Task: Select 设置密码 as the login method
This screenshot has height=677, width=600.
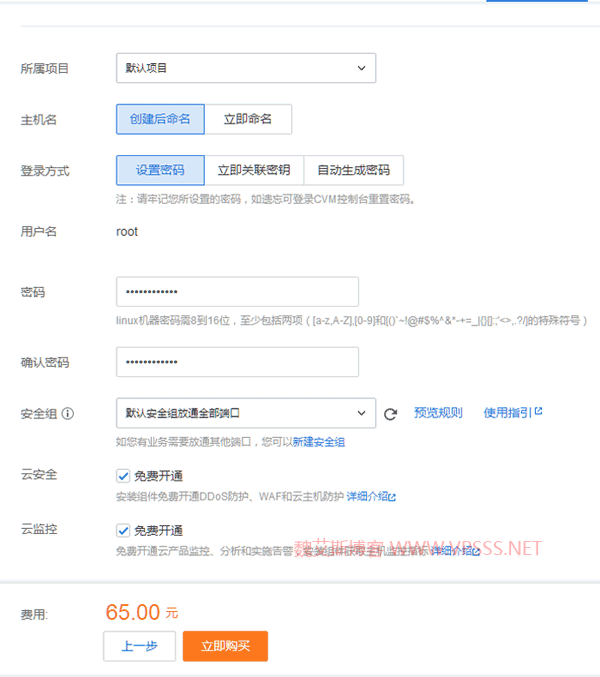Action: [x=160, y=170]
